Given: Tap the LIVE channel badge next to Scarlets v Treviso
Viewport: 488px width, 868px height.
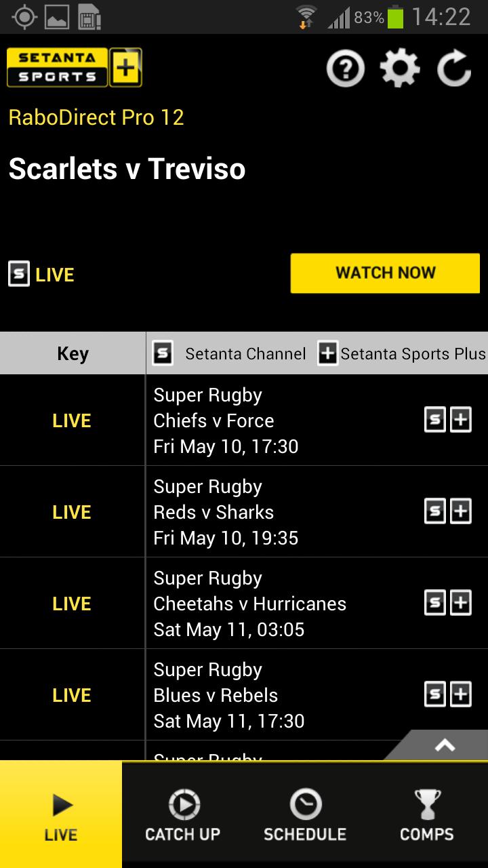Looking at the screenshot, I should pos(19,274).
